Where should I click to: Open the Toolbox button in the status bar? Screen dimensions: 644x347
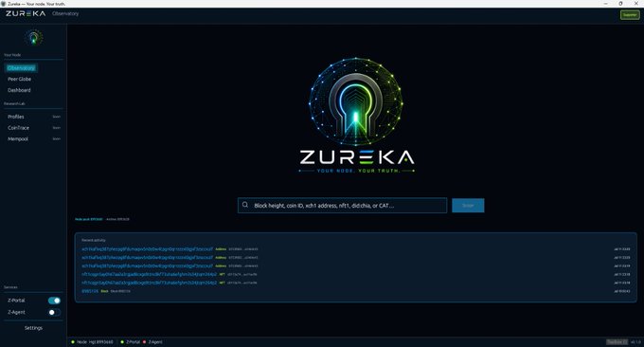[x=617, y=342]
